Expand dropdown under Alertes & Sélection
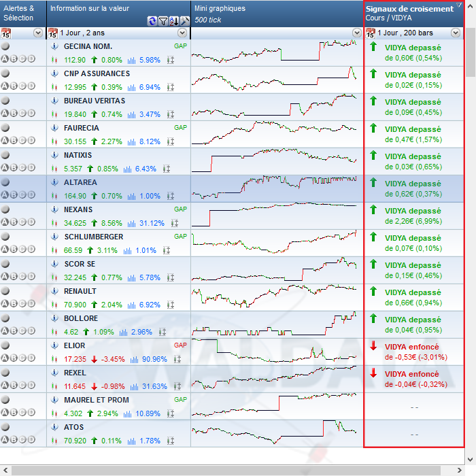 38,33
